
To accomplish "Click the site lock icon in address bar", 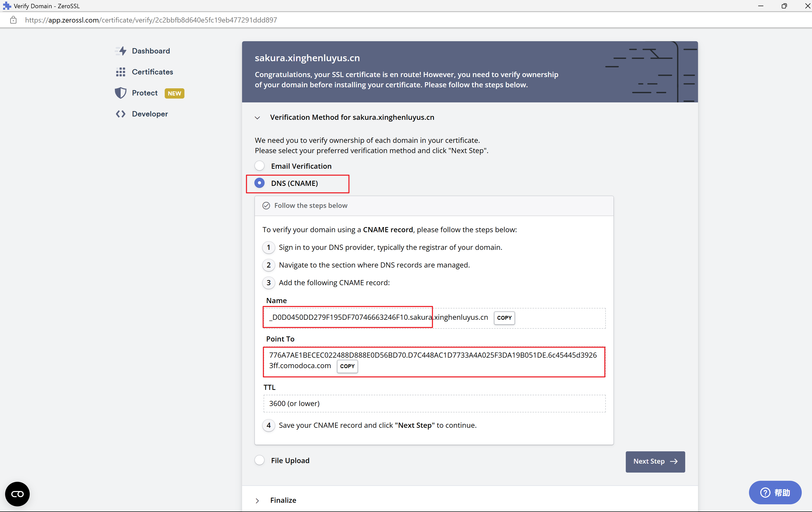I will pyautogui.click(x=14, y=20).
